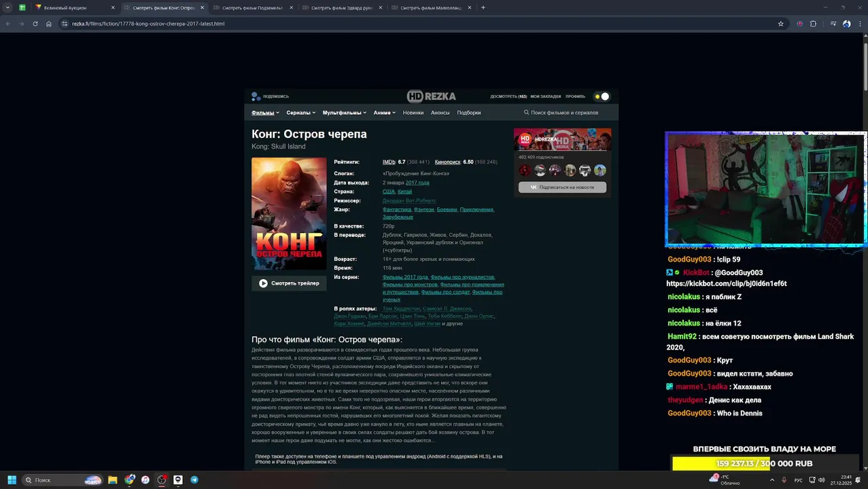Close the Конг: Остров черепа tab
Viewport: 868px width, 489px height.
point(202,7)
